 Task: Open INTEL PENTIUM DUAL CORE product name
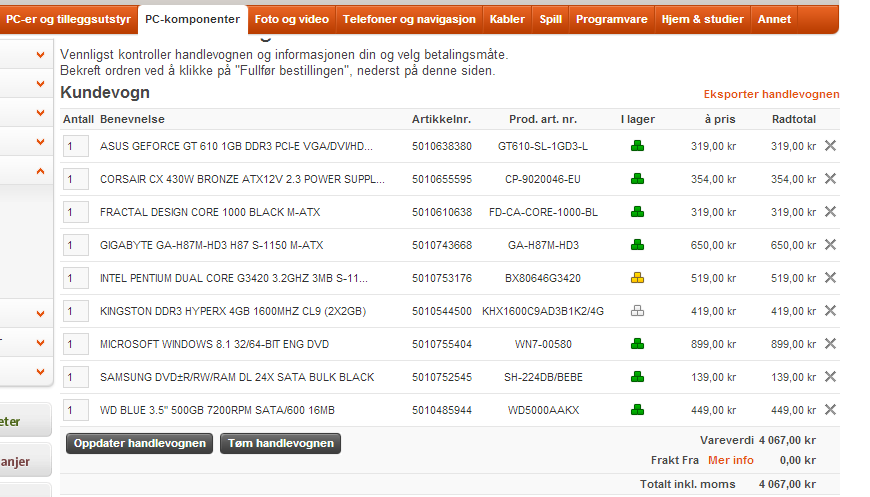point(234,278)
